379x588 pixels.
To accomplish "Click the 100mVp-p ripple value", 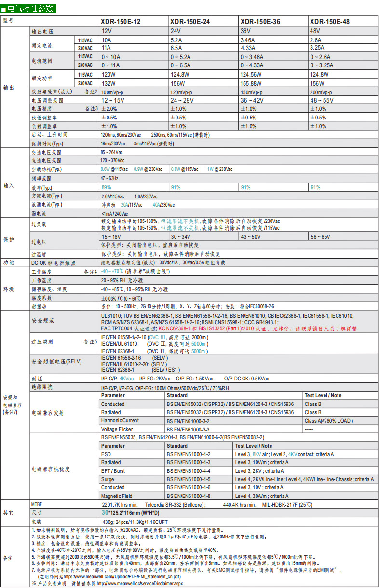I will [112, 92].
